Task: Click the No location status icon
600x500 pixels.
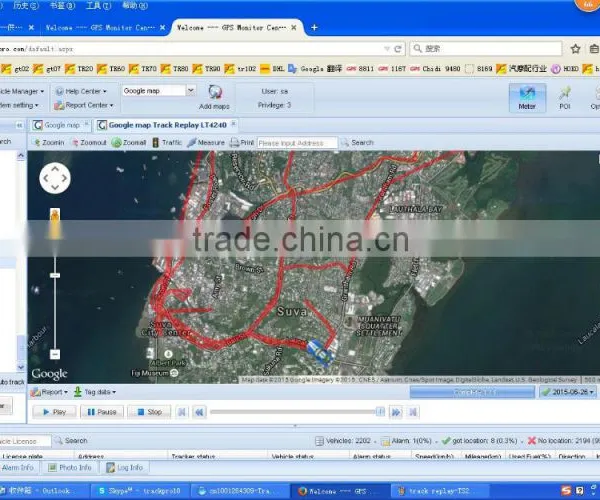Action: pyautogui.click(x=532, y=441)
